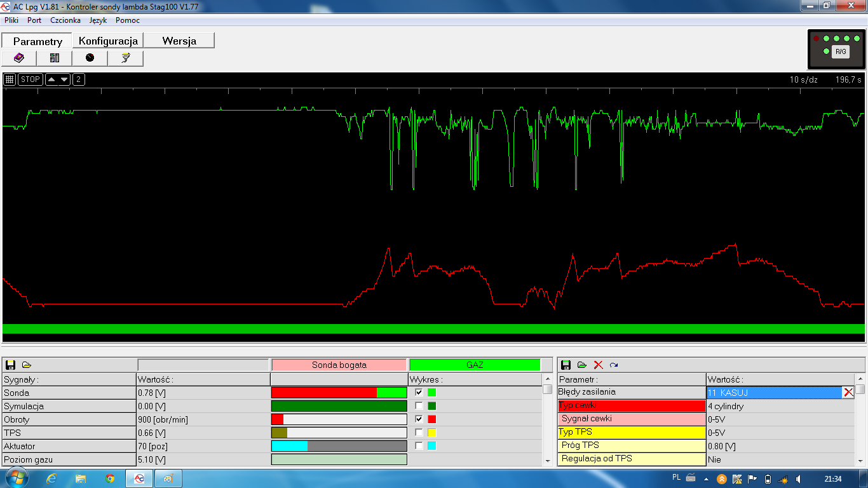The width and height of the screenshot is (868, 488).
Task: Click the red X in the parameters toolbar
Action: coord(598,365)
